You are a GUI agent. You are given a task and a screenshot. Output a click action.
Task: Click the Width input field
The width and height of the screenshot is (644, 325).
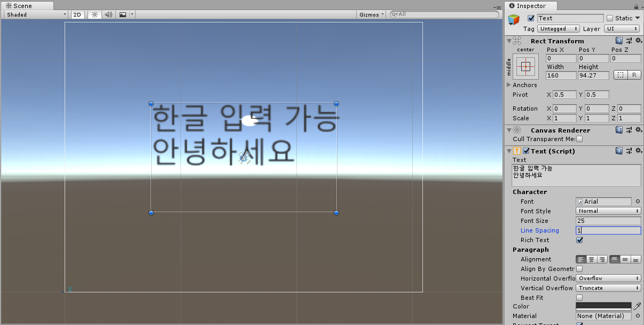[561, 75]
